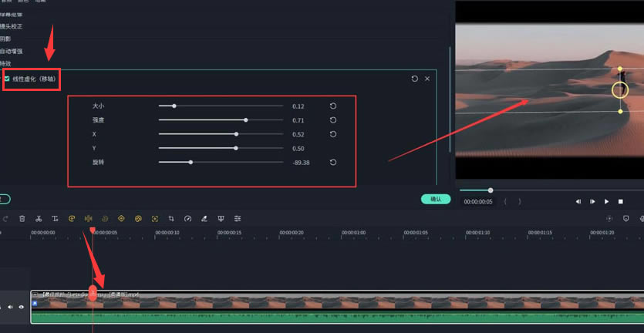Open the text tool with T icon

55,219
